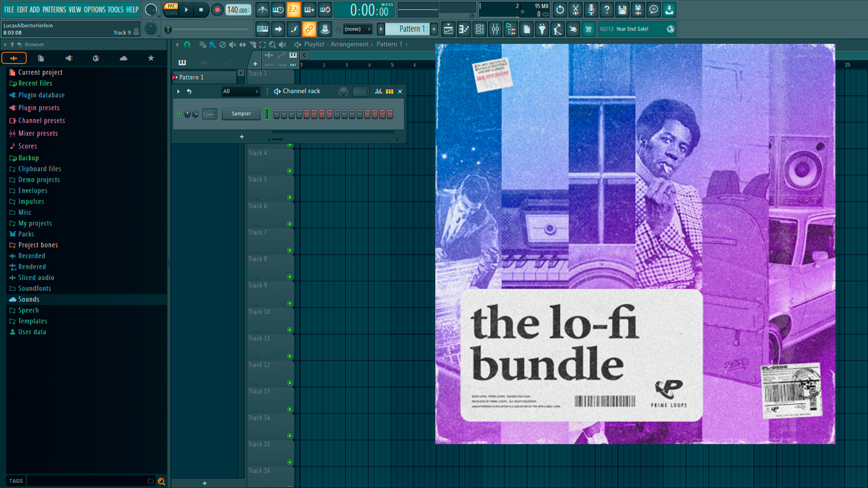
Task: Enable wait for input to start
Action: pyautogui.click(x=278, y=10)
